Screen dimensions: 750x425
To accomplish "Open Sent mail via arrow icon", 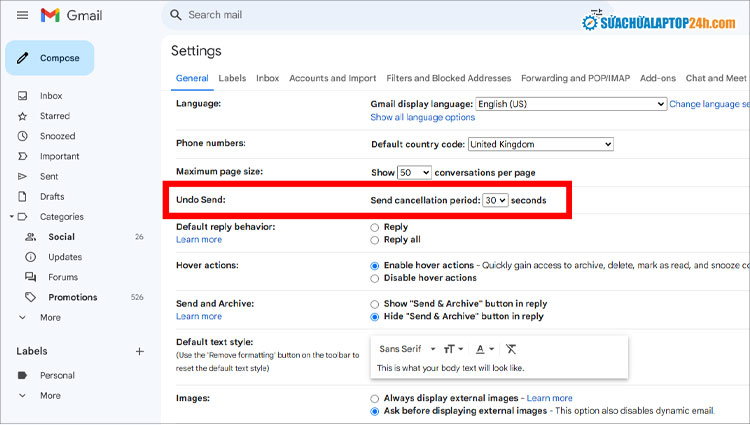I will 23,176.
